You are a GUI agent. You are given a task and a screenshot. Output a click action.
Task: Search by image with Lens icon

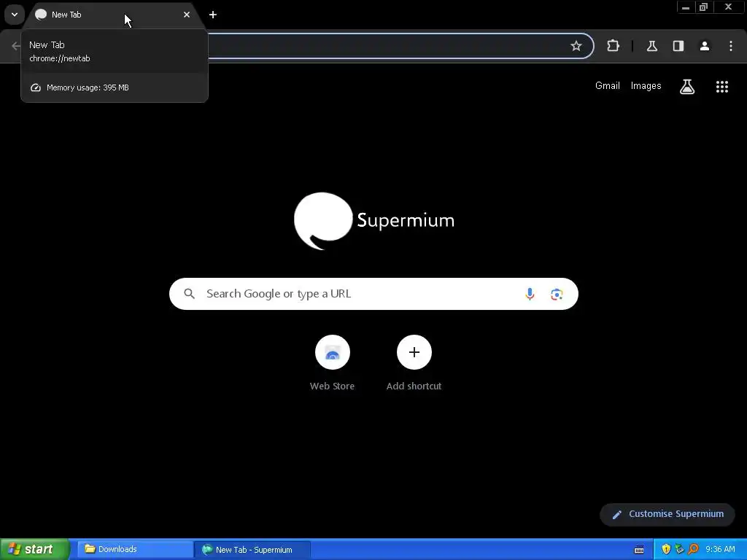point(557,295)
